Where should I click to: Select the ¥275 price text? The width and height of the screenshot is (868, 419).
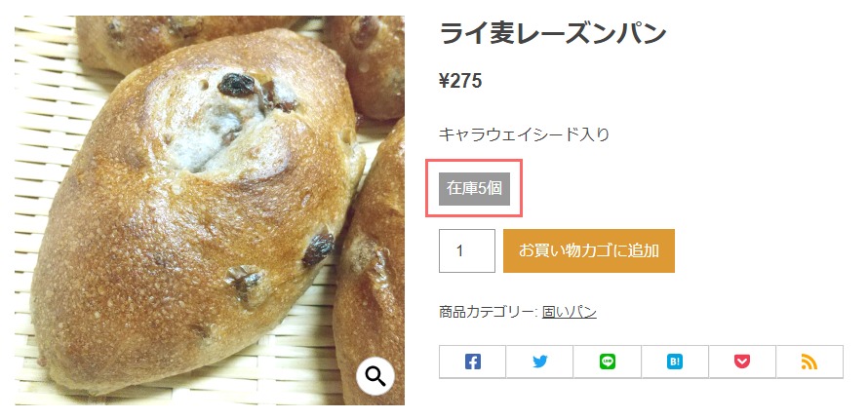[x=460, y=81]
